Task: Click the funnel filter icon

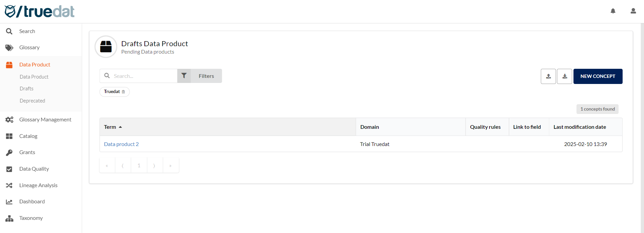Action: [x=184, y=76]
